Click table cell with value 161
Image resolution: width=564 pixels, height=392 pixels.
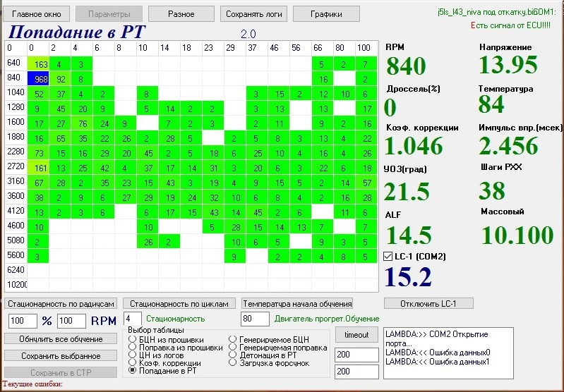pyautogui.click(x=38, y=167)
